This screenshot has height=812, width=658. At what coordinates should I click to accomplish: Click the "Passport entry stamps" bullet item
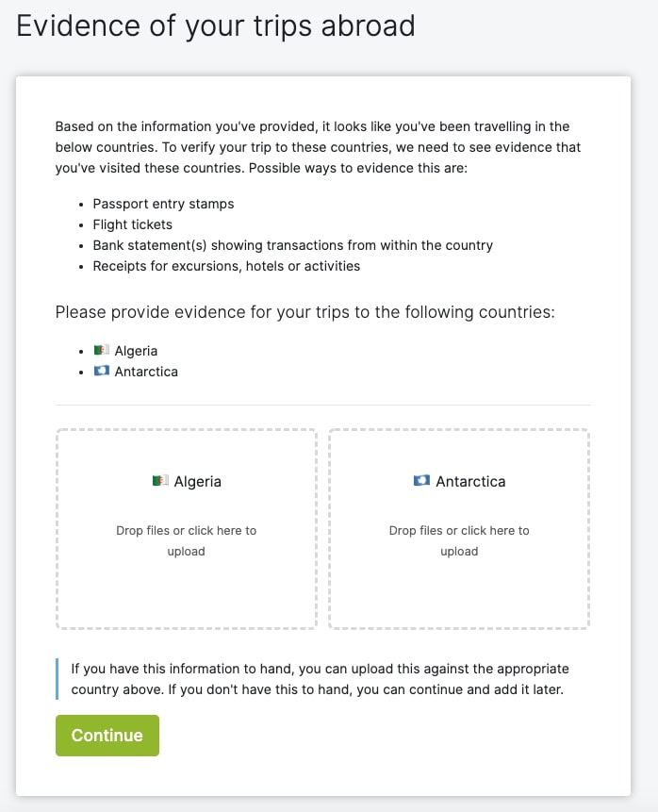[x=163, y=204]
